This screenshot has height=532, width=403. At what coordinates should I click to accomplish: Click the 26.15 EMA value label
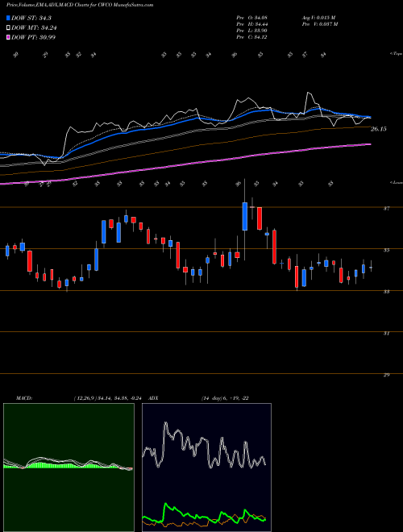pyautogui.click(x=378, y=129)
